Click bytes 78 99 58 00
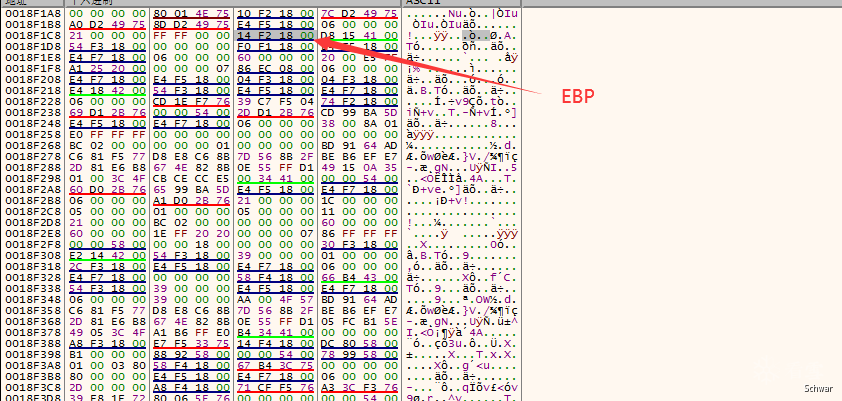The width and height of the screenshot is (842, 401). pos(359,355)
